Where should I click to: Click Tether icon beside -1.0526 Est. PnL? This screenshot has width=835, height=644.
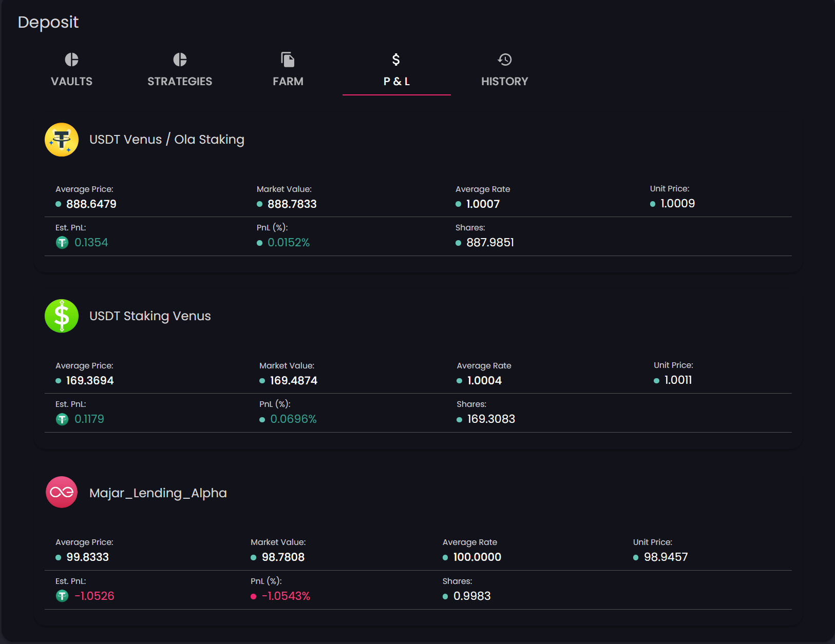[x=62, y=596]
